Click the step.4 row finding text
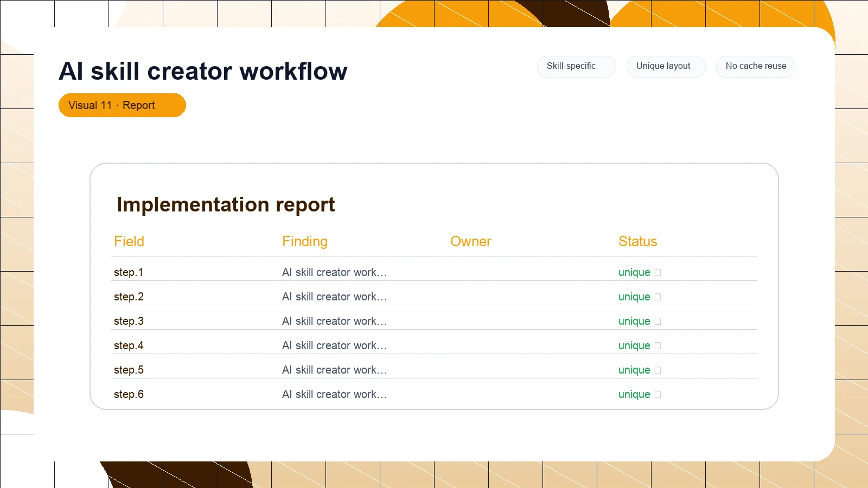The width and height of the screenshot is (868, 488). (x=335, y=345)
